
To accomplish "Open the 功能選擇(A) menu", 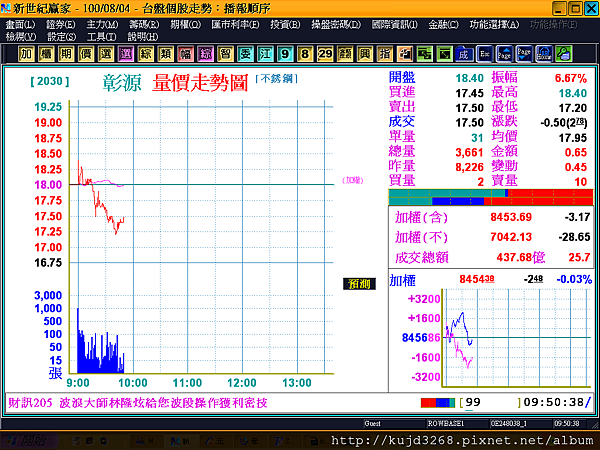I will [x=494, y=25].
